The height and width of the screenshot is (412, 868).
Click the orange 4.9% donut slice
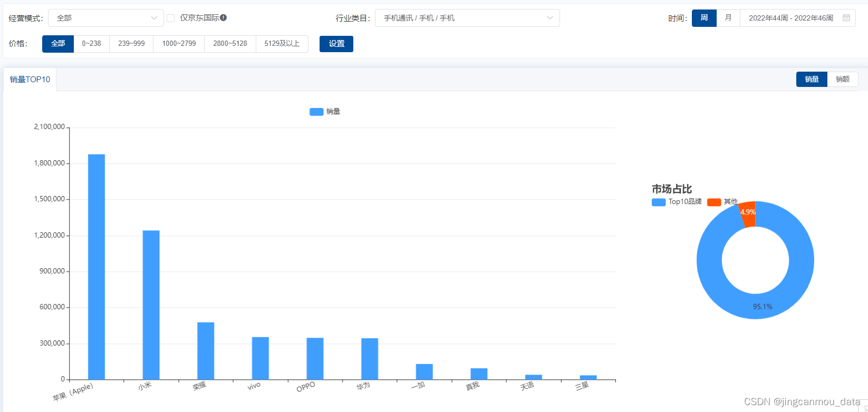coord(748,214)
